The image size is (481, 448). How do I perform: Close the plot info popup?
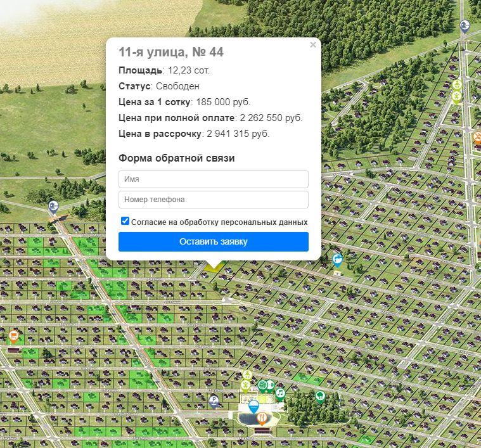[313, 45]
